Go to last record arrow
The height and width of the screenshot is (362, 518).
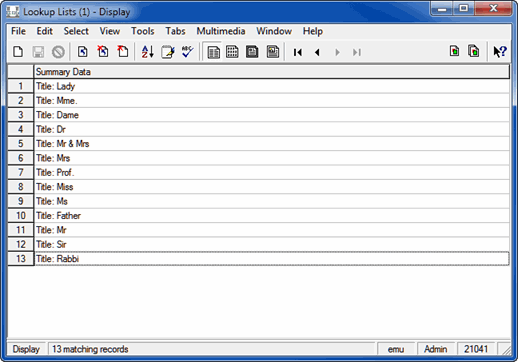357,52
